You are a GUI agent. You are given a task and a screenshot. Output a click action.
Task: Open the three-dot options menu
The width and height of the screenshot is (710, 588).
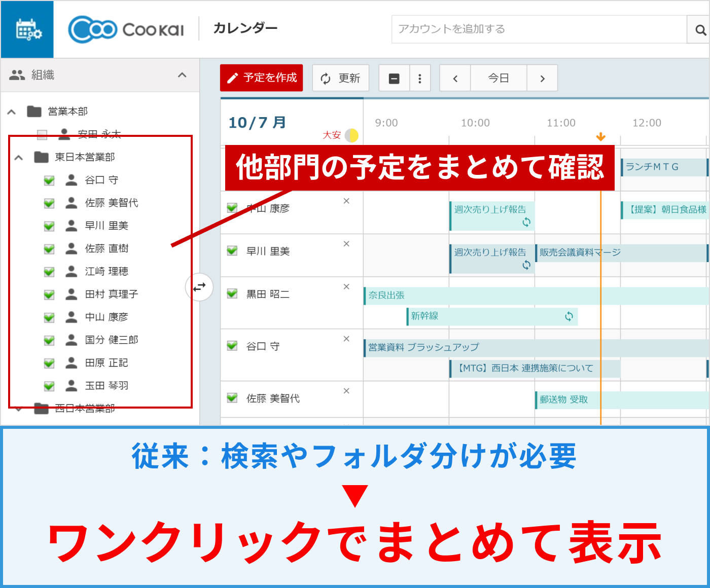[420, 78]
